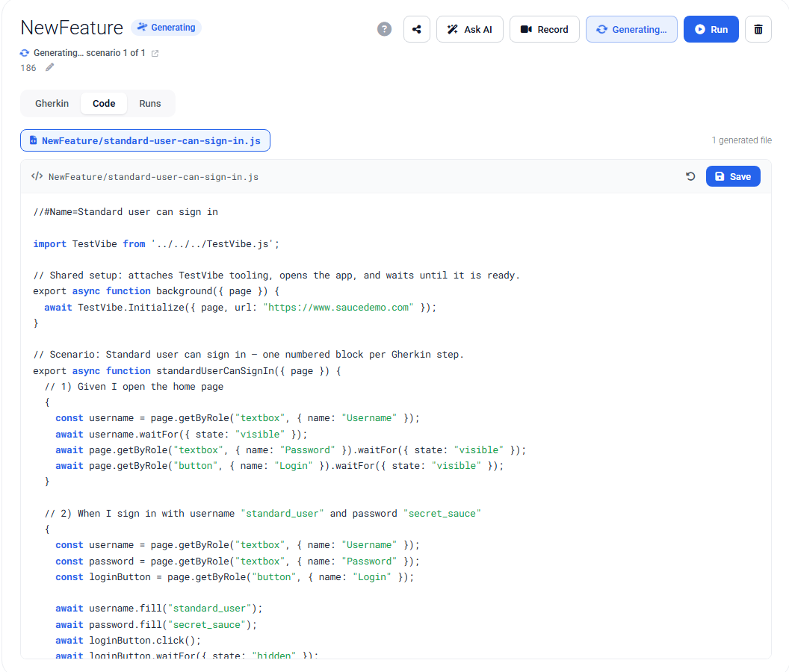Click the '// 2) When I sign in' comment line
Screen dimensions: 789x672
click(x=263, y=514)
